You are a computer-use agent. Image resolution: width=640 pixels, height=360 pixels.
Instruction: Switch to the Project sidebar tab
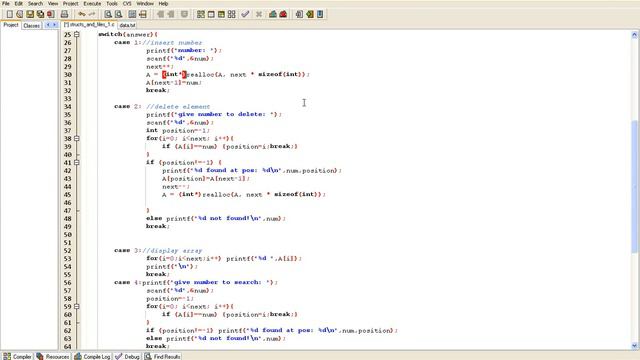click(11, 25)
